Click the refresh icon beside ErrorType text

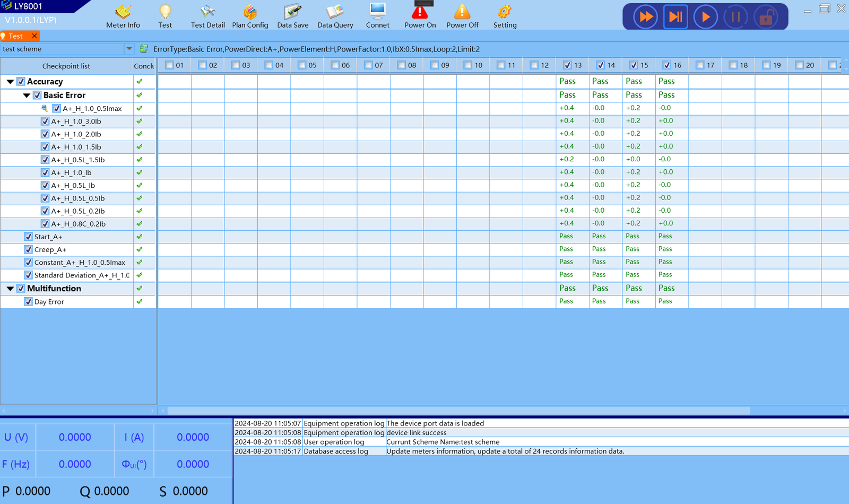pyautogui.click(x=144, y=49)
